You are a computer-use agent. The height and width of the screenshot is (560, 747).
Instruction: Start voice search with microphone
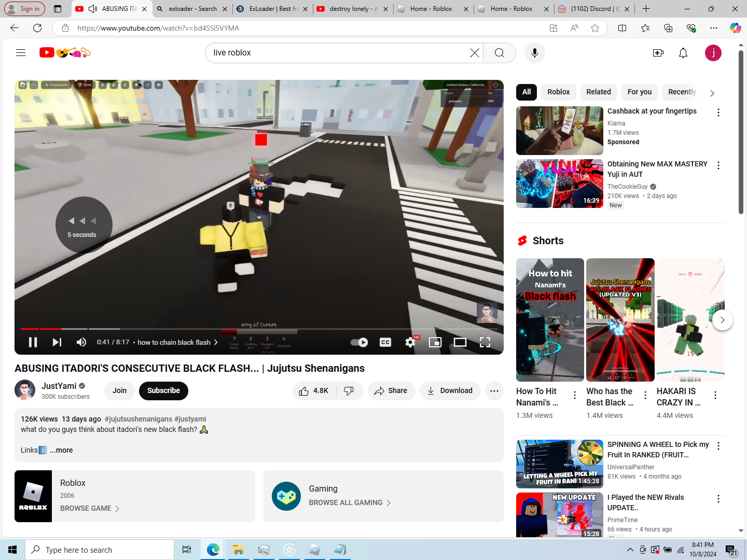click(534, 53)
